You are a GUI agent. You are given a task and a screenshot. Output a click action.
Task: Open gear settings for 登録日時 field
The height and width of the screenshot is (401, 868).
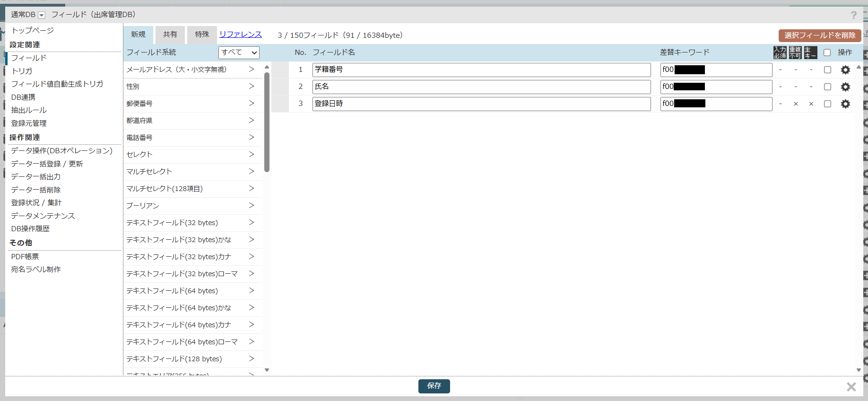[845, 104]
